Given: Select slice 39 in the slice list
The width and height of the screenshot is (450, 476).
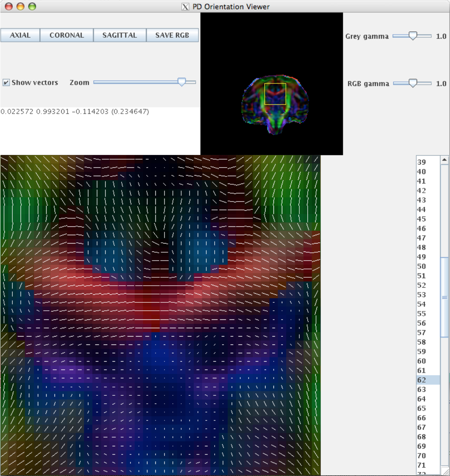Looking at the screenshot, I should click(x=422, y=162).
